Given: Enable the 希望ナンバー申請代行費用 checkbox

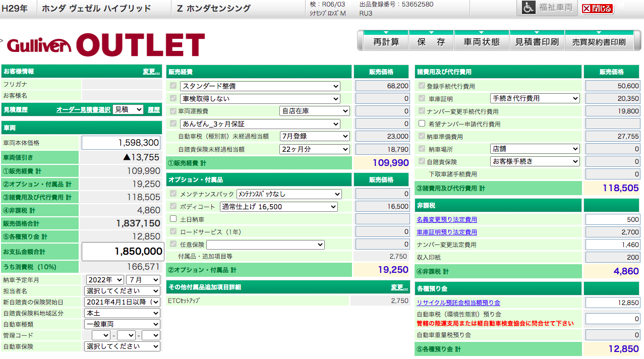Looking at the screenshot, I should tap(422, 124).
